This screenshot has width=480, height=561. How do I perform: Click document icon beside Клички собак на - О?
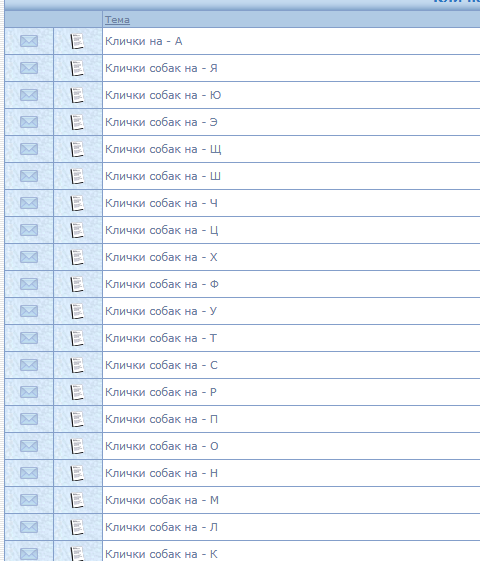77,446
